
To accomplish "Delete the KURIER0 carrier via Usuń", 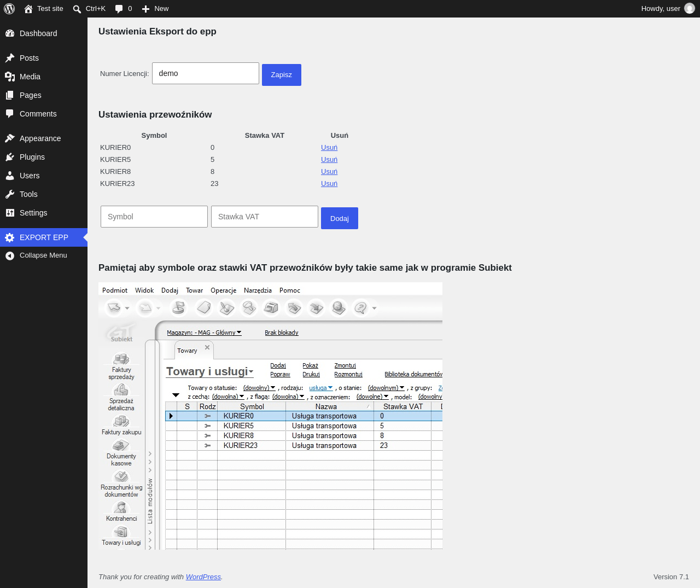I will [x=329, y=148].
